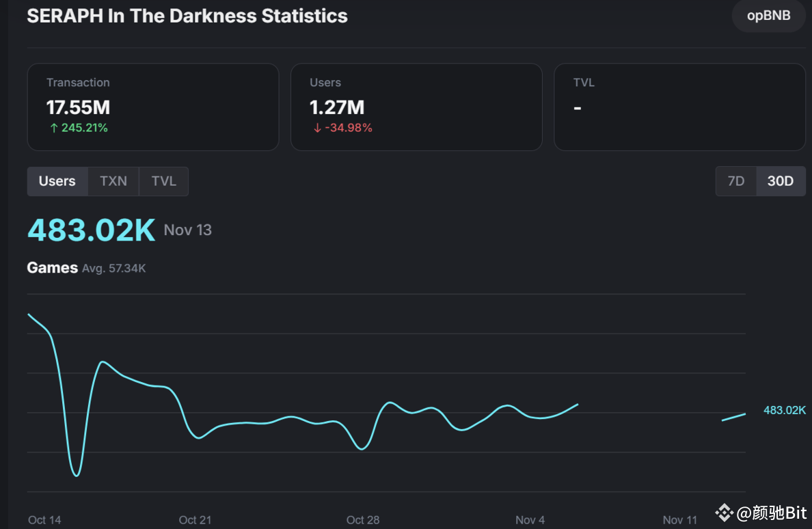Click the Transaction card showing 17.55M

tap(152, 107)
